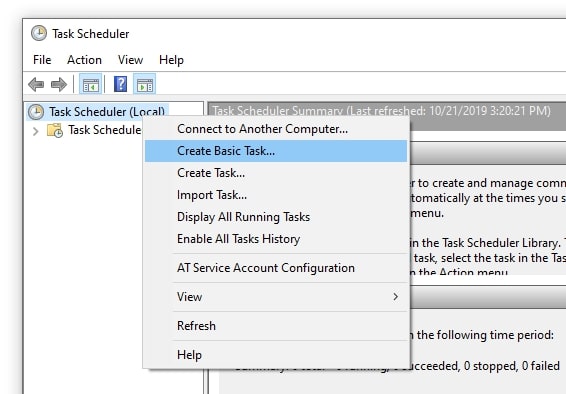Viewport: 566px width, 394px height.
Task: Click the '0 stopped, 0 failed' status text
Action: (511, 366)
